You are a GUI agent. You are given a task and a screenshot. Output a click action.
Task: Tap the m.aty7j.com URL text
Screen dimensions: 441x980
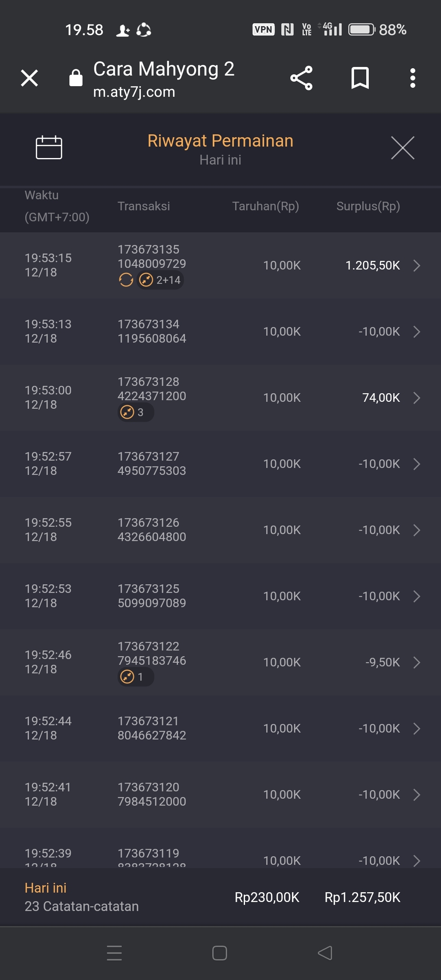134,92
